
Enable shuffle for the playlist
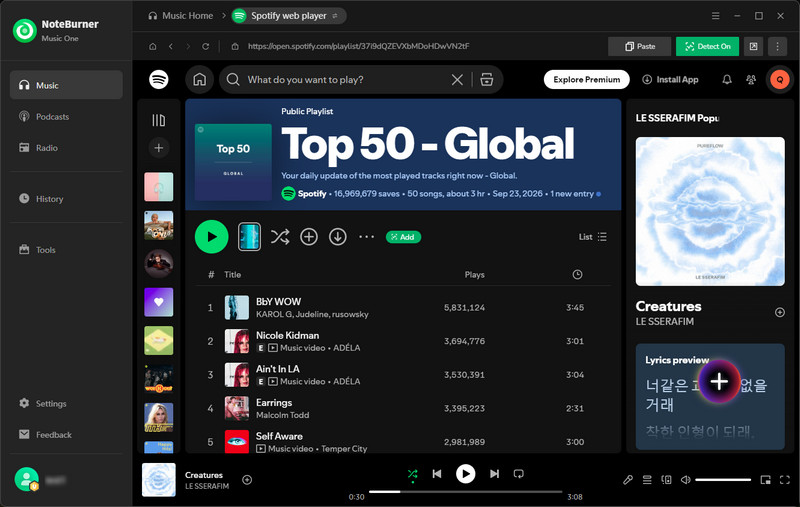click(x=280, y=237)
